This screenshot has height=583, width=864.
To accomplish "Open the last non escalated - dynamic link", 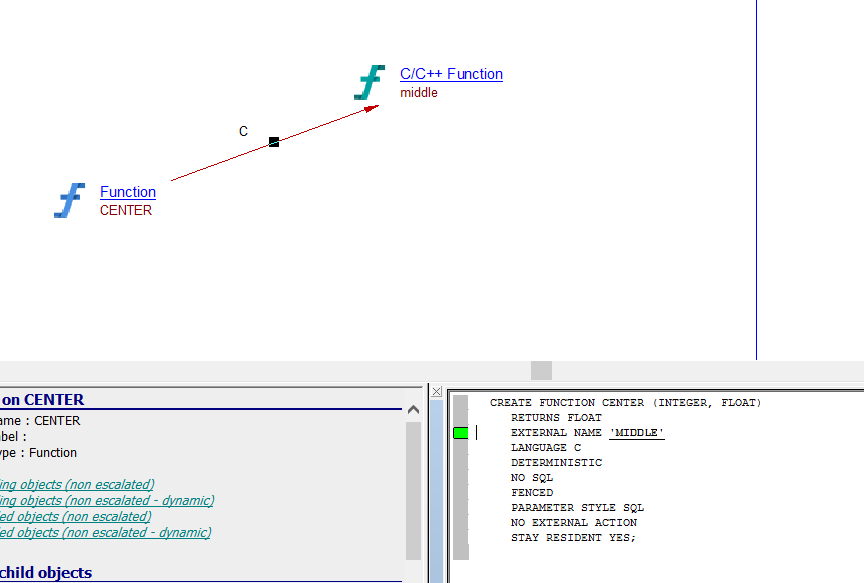I will pos(105,533).
